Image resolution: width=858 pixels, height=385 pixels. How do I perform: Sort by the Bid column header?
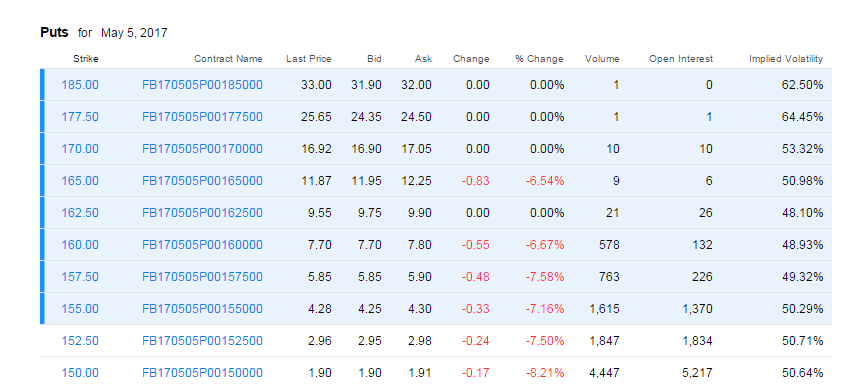click(x=374, y=59)
